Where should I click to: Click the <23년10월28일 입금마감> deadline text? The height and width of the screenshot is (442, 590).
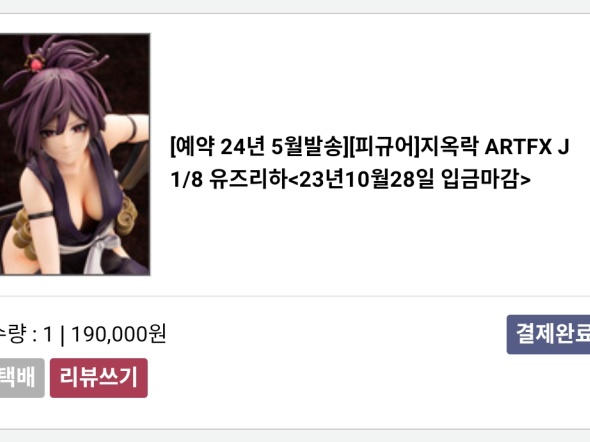coord(409,179)
